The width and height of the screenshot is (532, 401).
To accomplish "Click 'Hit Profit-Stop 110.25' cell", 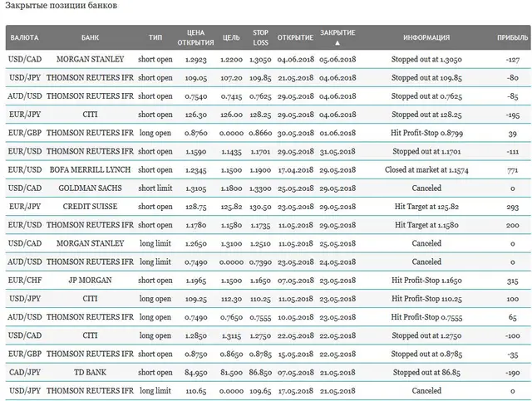I will 426,299.
